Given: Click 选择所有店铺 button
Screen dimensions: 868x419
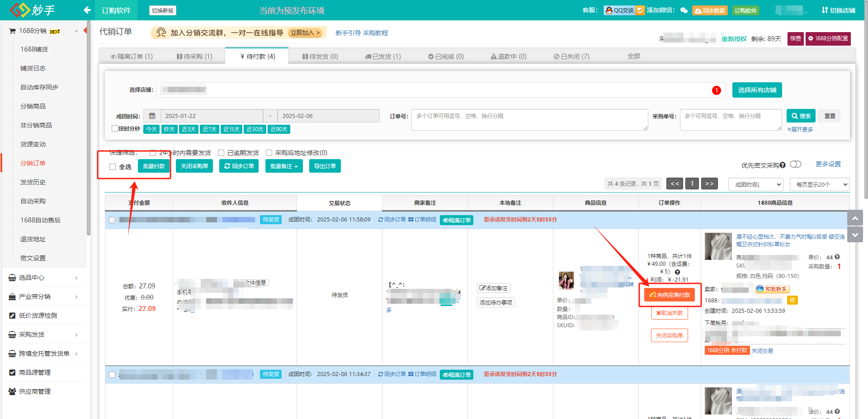Looking at the screenshot, I should (757, 90).
